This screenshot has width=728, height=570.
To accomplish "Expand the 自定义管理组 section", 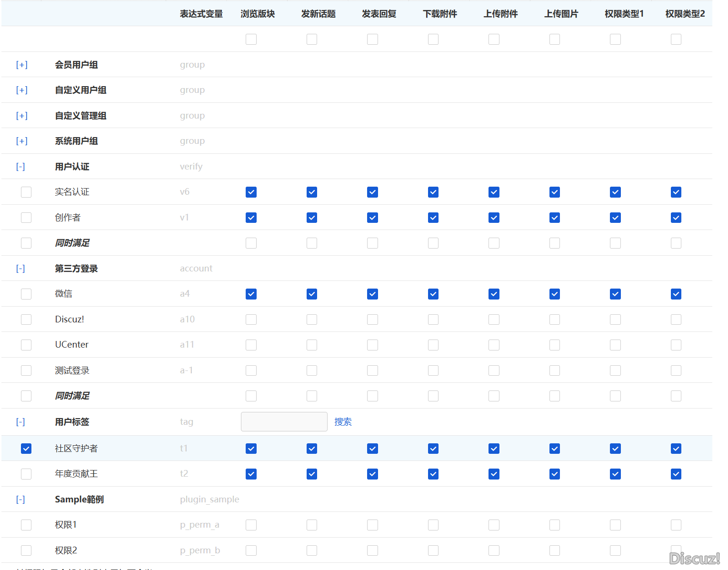I will point(21,115).
